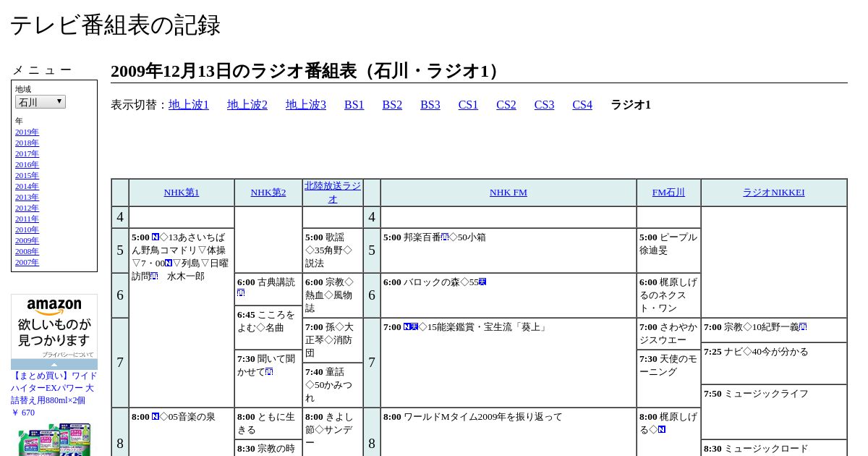This screenshot has height=456, width=868.
Task: Click the 8:00 ワールドMタイム2009年を振り返って entry
Action: pyautogui.click(x=472, y=417)
